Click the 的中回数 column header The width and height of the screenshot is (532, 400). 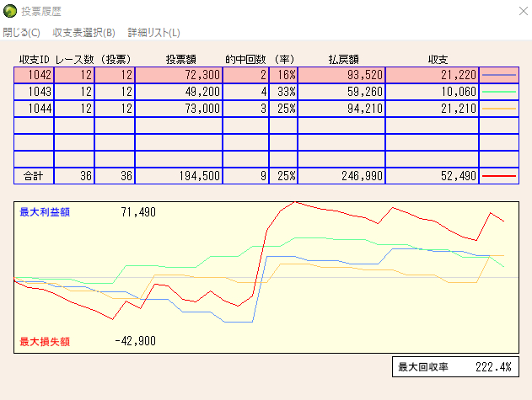[x=245, y=60]
